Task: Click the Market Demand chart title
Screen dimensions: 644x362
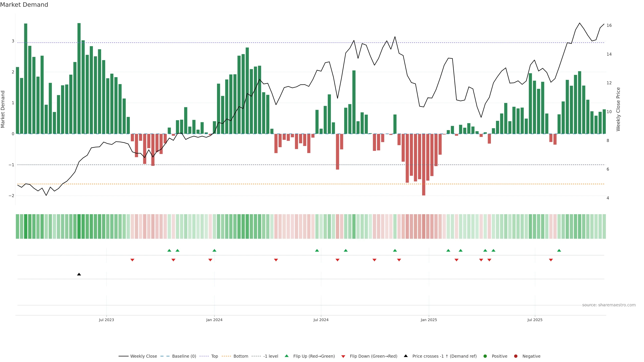Action: pos(24,5)
